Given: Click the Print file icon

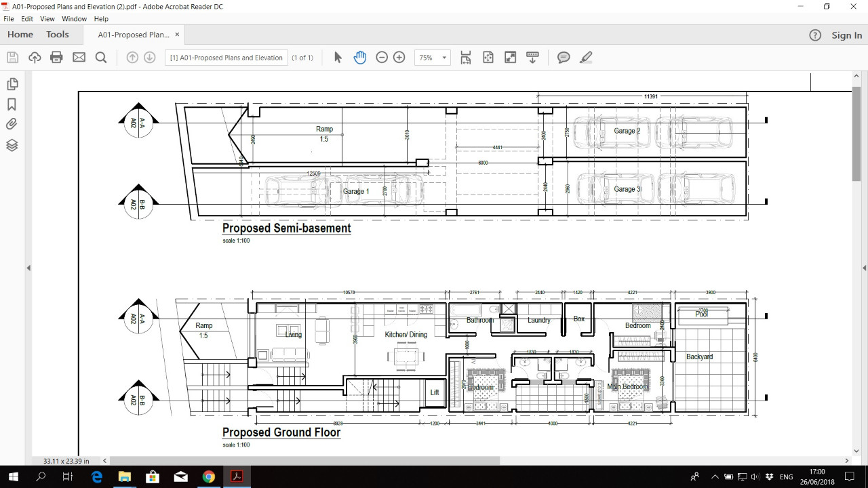Looking at the screenshot, I should (56, 58).
